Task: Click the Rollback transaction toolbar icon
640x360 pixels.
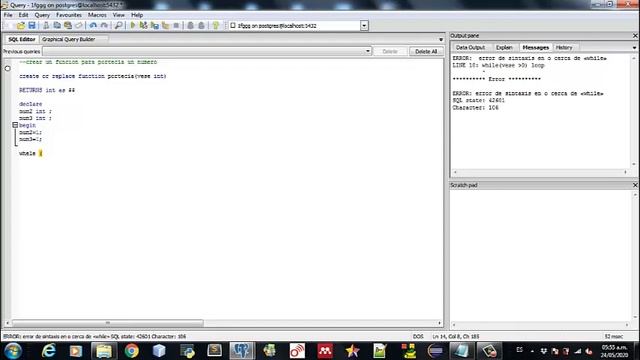Action: pos(201,26)
